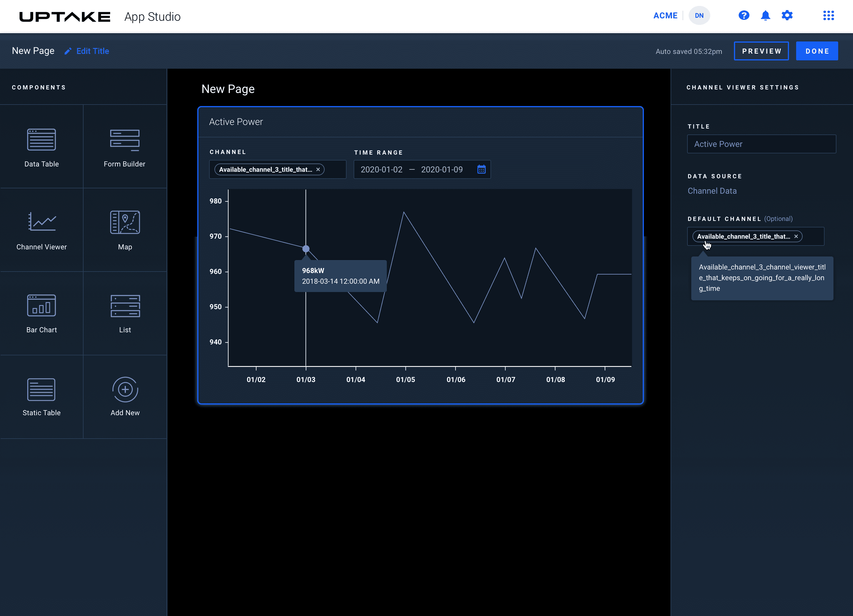Open the Default Channel dropdown field
The height and width of the screenshot is (616, 853).
[813, 237]
